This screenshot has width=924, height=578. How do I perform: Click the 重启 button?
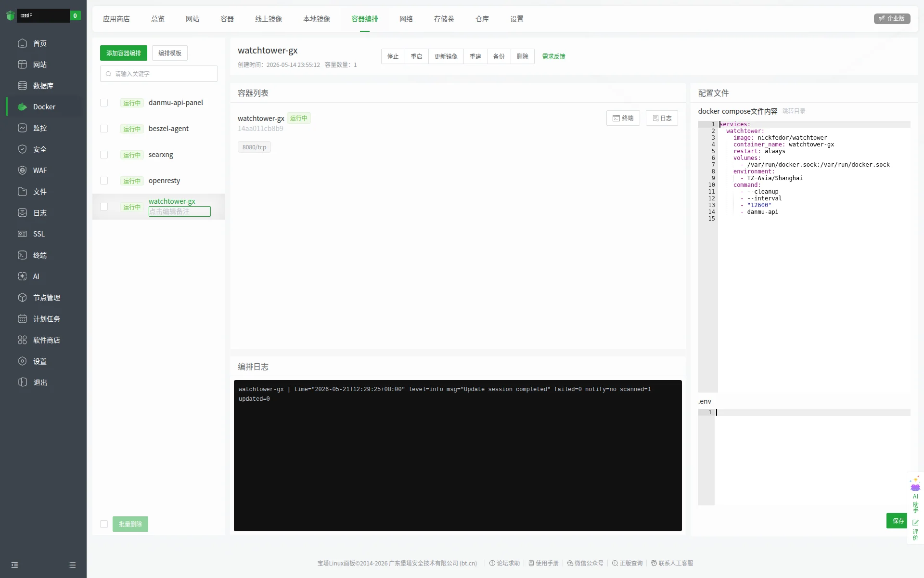click(x=417, y=56)
